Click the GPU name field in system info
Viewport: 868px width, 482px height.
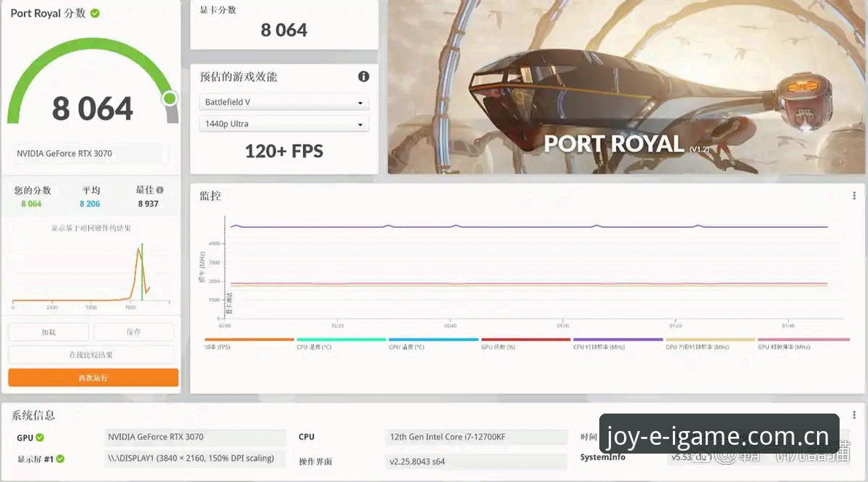pyautogui.click(x=195, y=437)
